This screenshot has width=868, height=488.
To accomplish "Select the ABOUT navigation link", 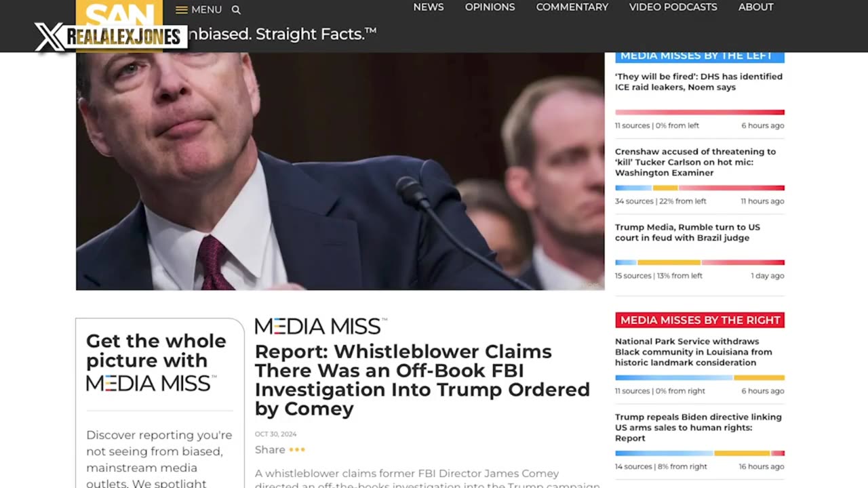I will tap(755, 7).
